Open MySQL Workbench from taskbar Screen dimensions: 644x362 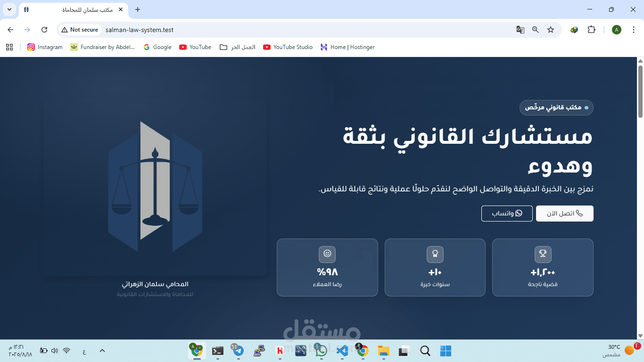(x=301, y=351)
